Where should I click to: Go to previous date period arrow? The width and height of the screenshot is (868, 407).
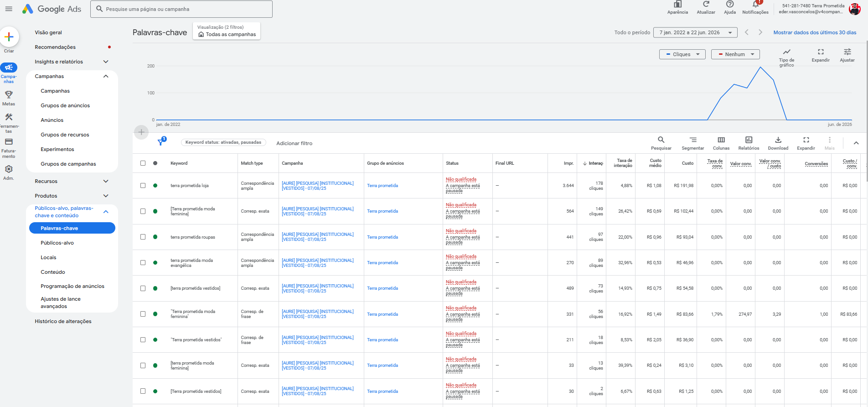(x=747, y=32)
